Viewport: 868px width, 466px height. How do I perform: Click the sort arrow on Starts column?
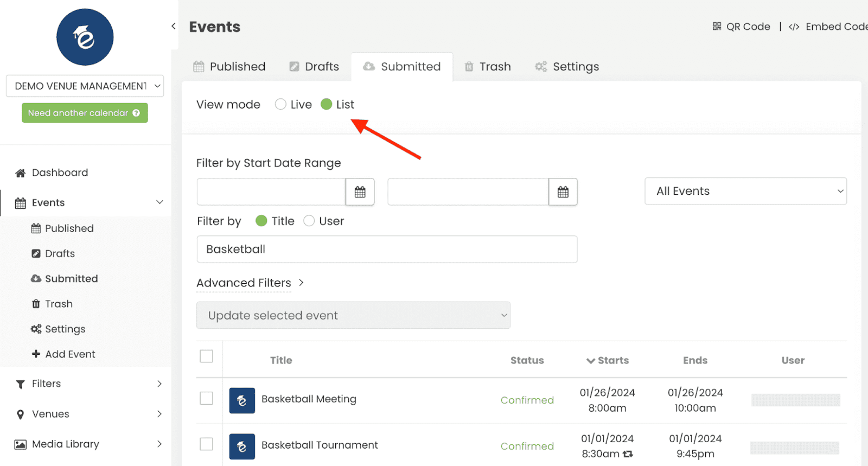(591, 361)
